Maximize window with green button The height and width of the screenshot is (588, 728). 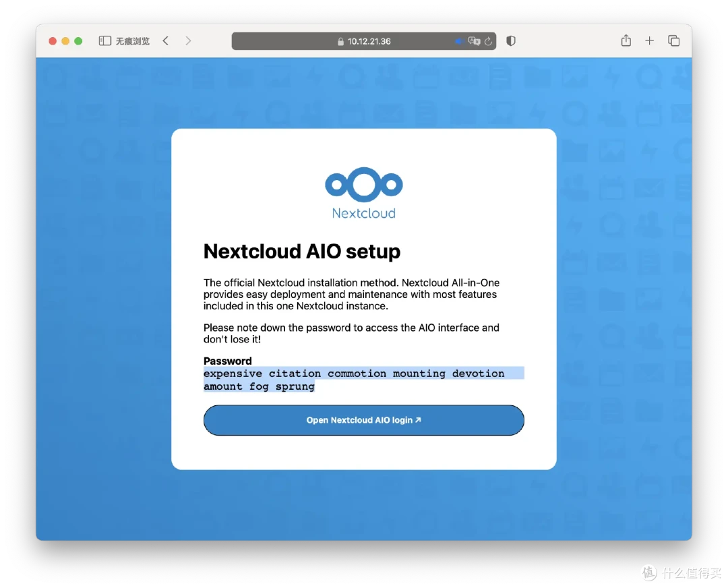[x=78, y=41]
